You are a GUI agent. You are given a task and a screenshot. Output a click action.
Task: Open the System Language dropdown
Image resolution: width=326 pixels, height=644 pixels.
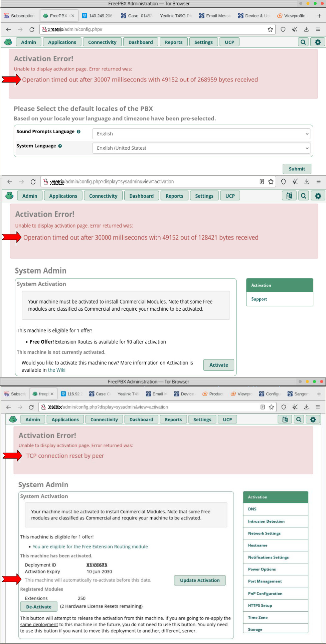click(201, 148)
